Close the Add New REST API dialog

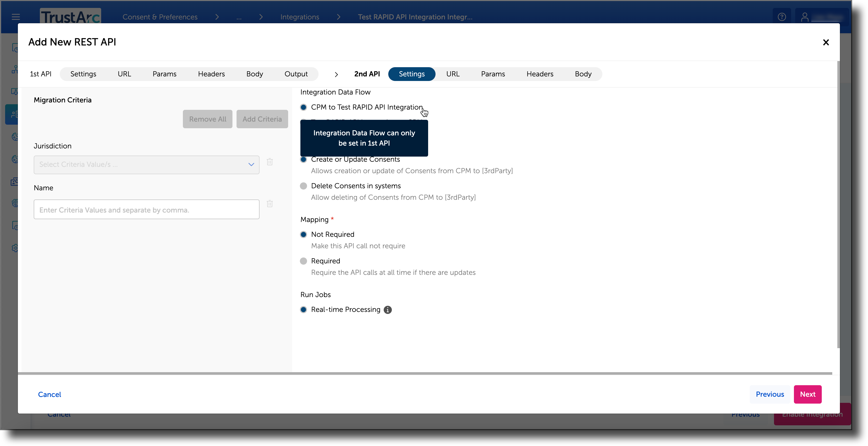coord(826,42)
